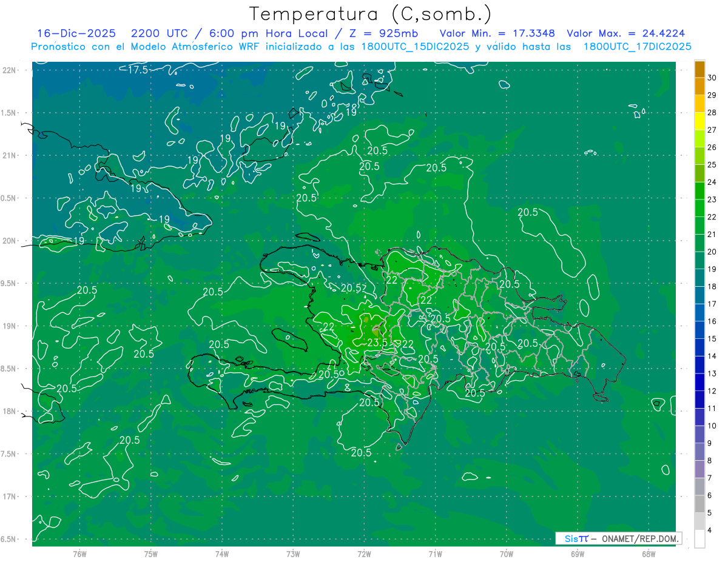Viewport: 728px width, 562px height.
Task: Pick the gray swatch between 5 and 6
Action: pyautogui.click(x=699, y=504)
